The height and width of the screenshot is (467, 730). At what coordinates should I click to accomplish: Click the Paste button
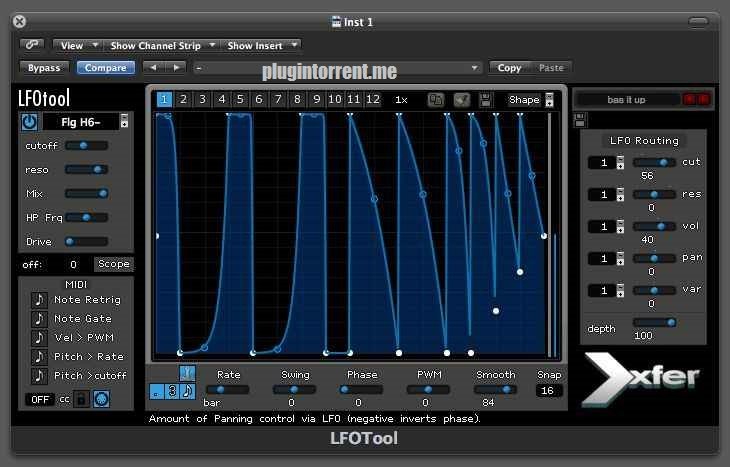coord(551,68)
